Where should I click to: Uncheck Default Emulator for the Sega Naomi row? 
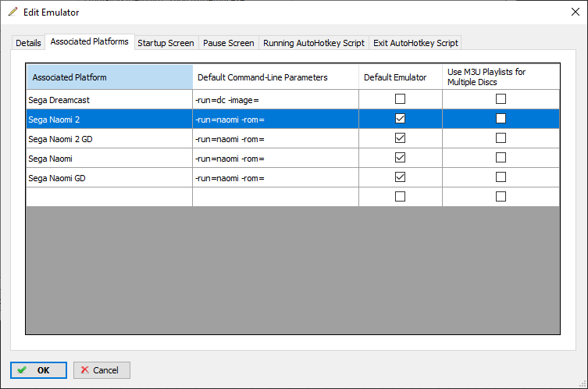tap(400, 158)
